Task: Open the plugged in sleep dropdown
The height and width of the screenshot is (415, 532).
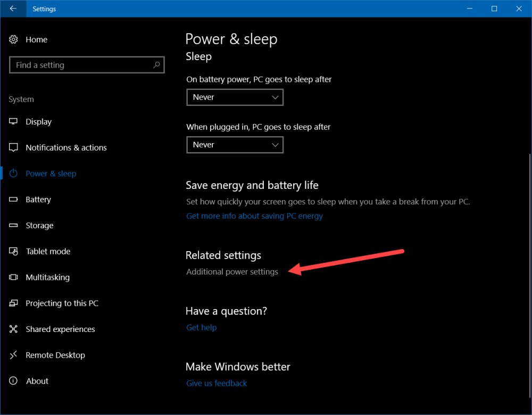Action: click(x=235, y=145)
